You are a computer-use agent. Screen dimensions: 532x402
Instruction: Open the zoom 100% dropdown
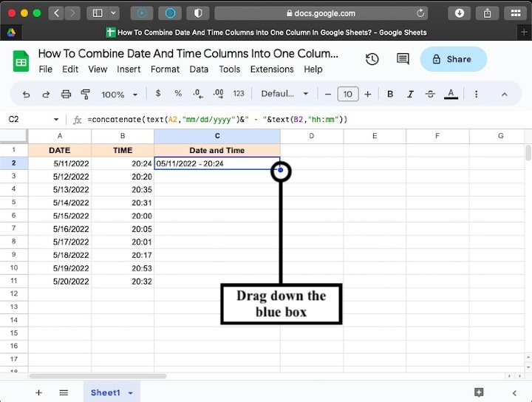tap(120, 95)
